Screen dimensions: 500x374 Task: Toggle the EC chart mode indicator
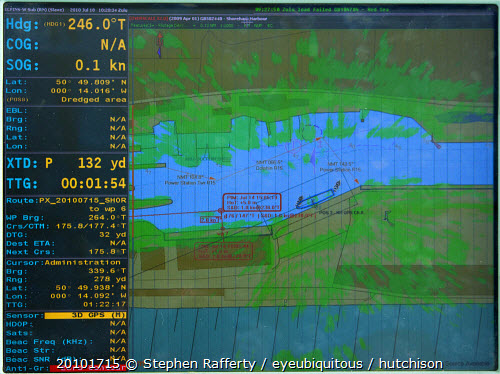click(270, 26)
